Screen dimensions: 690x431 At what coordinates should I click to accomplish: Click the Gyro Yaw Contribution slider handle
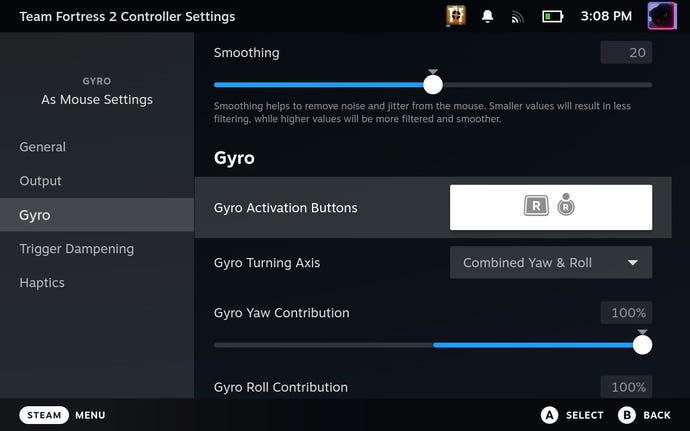[642, 345]
